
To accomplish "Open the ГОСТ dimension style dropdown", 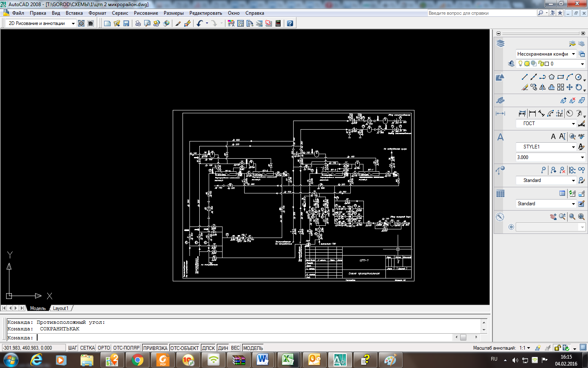I will tap(546, 123).
